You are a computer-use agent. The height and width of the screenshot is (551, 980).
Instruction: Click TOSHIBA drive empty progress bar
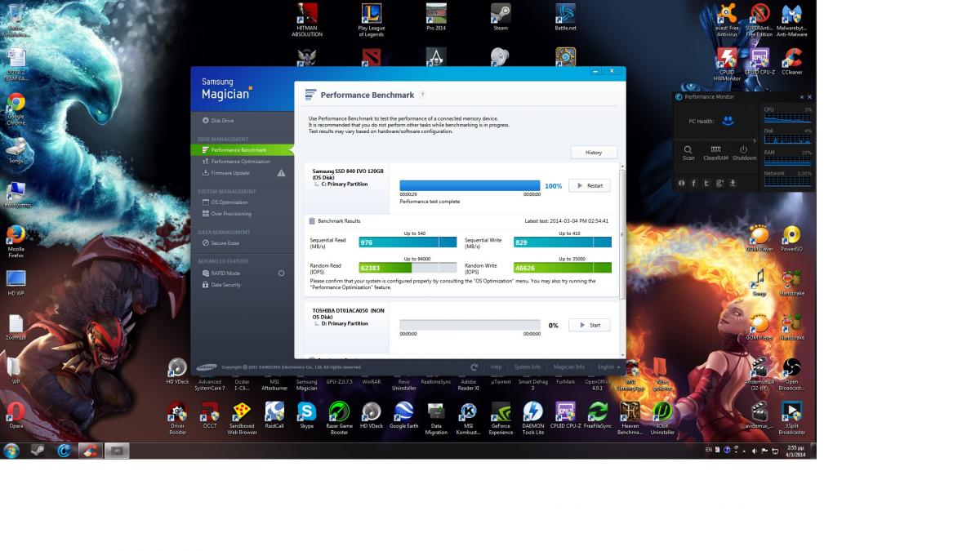tap(470, 325)
